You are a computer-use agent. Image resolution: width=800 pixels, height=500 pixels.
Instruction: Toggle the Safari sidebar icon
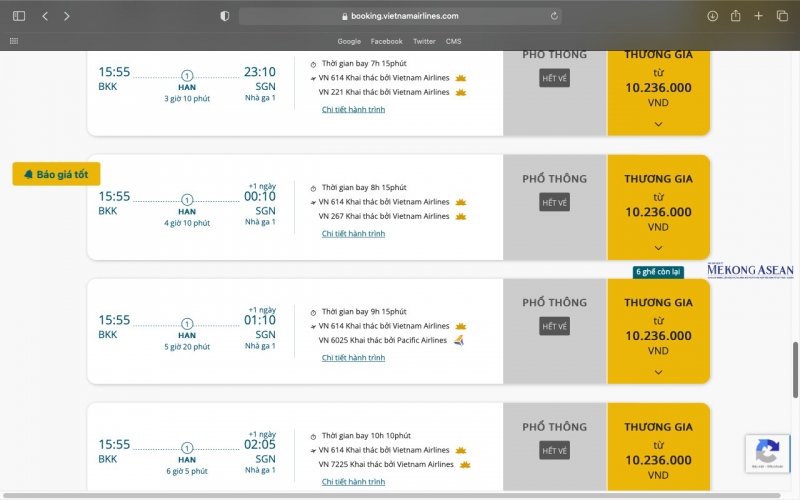click(19, 16)
